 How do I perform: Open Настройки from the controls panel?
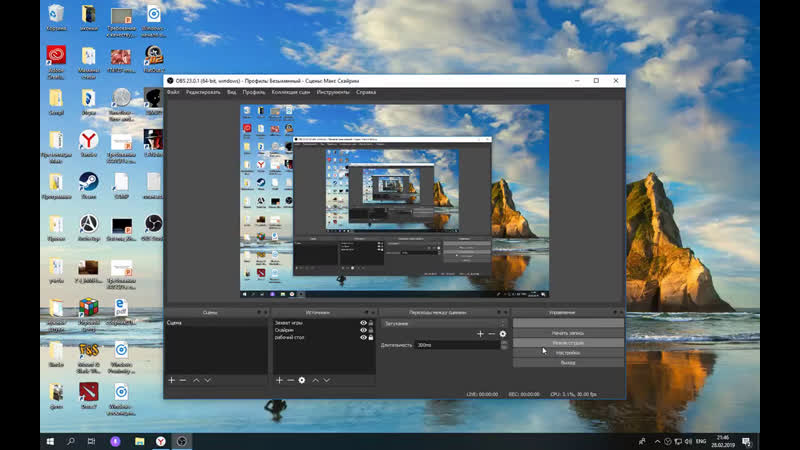(568, 353)
